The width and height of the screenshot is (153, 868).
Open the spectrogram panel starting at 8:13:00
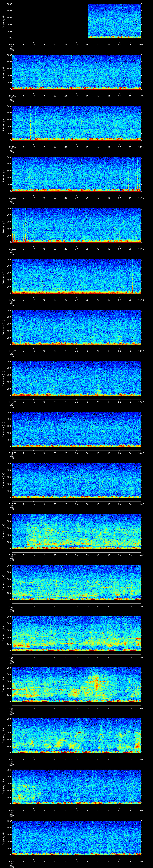tap(77, 225)
